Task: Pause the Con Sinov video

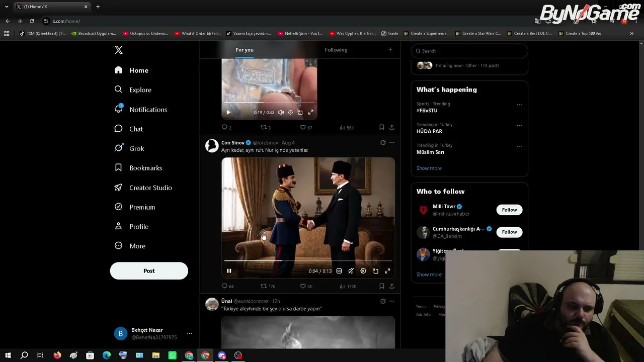Action: (x=229, y=271)
